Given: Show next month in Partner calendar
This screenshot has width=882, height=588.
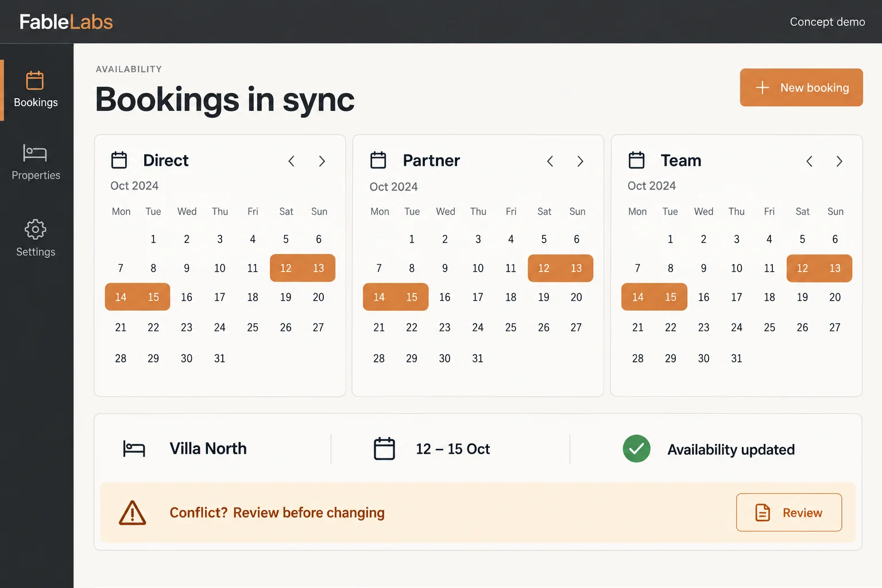Looking at the screenshot, I should (x=581, y=161).
